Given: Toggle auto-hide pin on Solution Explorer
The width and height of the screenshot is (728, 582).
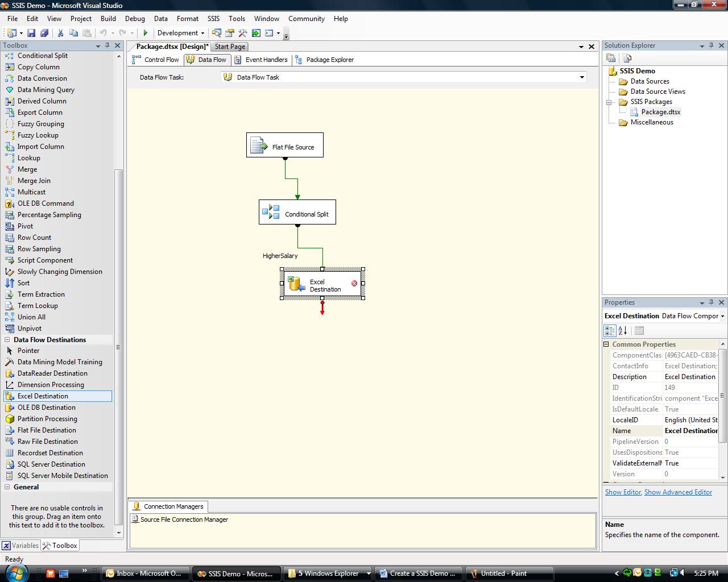Looking at the screenshot, I should [x=711, y=45].
